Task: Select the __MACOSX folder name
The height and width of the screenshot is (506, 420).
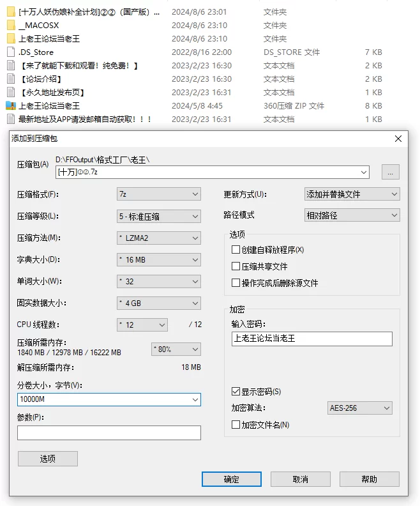Action: [x=39, y=25]
